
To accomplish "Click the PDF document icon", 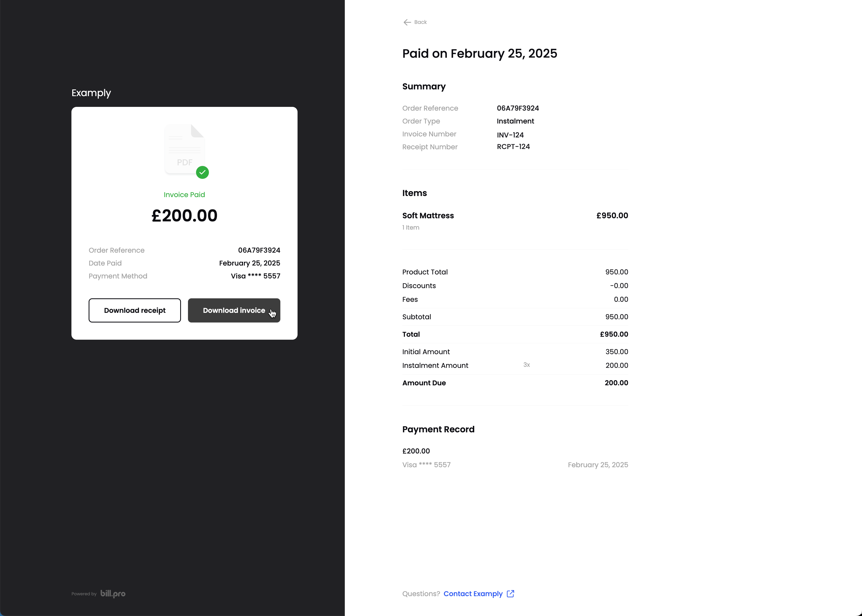I will pyautogui.click(x=185, y=149).
